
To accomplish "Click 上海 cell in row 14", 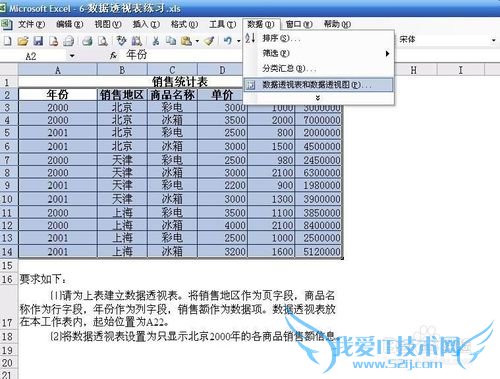I will point(122,252).
